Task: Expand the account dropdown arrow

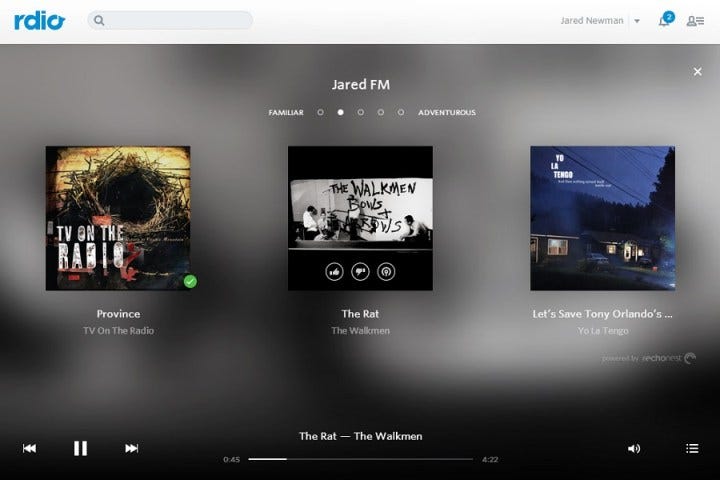Action: pos(637,21)
